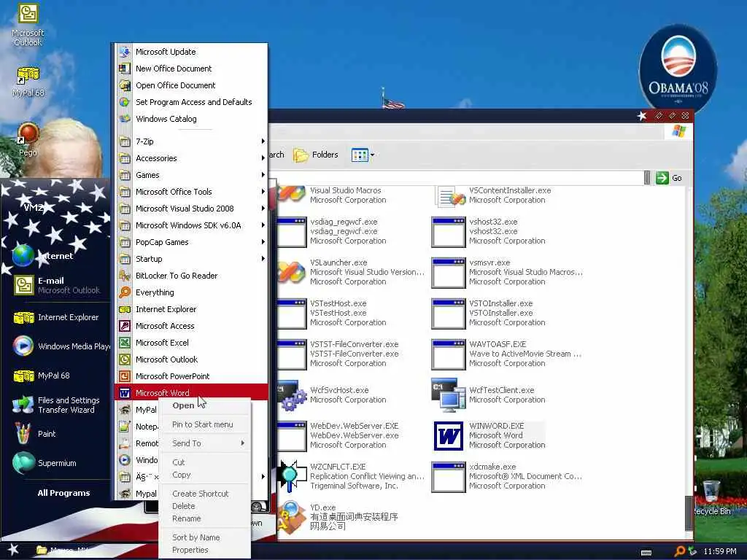Screen dimensions: 747x560
Task: Select the highlighted Microsoft Word entry
Action: (x=190, y=392)
